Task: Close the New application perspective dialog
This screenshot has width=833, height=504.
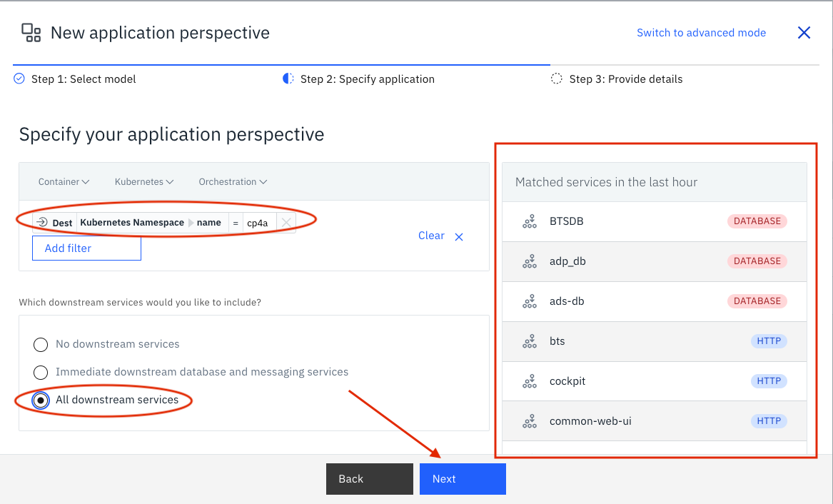Action: pyautogui.click(x=804, y=32)
